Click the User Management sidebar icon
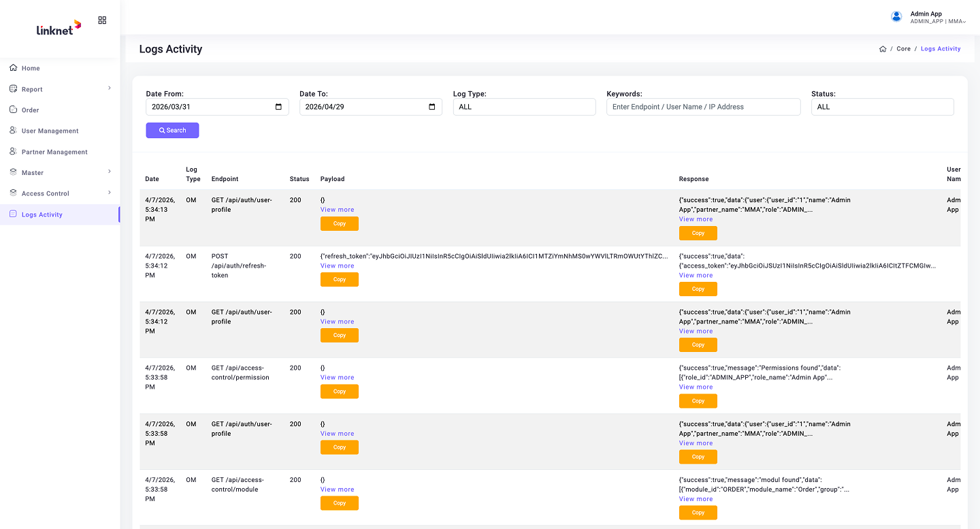Screen dimensions: 980x529 (14, 130)
